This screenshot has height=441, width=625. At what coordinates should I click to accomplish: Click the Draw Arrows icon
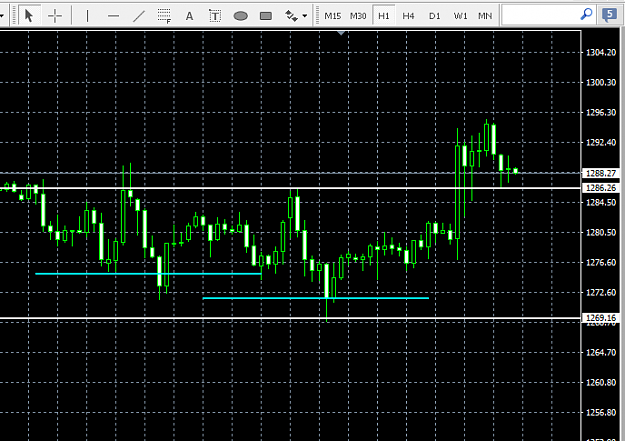[291, 16]
